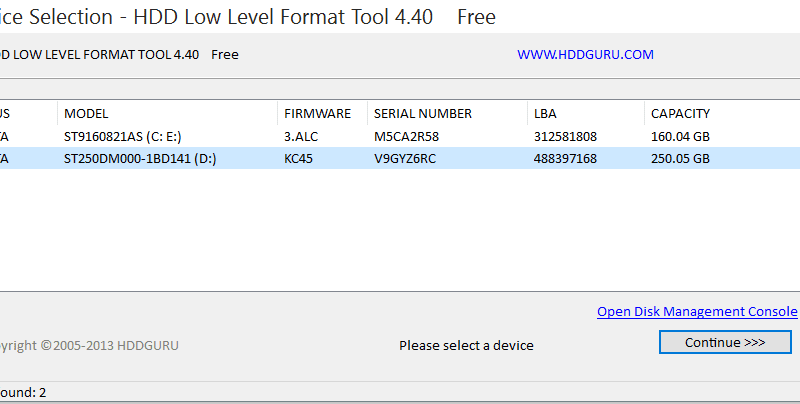Select the ST9160821AS (C: E:) drive row

tap(400, 137)
